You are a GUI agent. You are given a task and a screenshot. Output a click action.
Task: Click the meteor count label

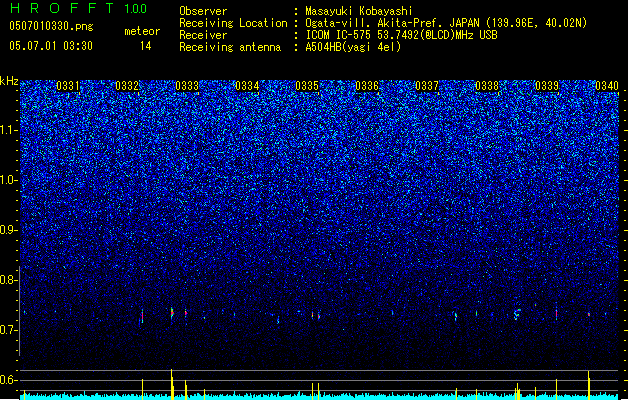[142, 31]
